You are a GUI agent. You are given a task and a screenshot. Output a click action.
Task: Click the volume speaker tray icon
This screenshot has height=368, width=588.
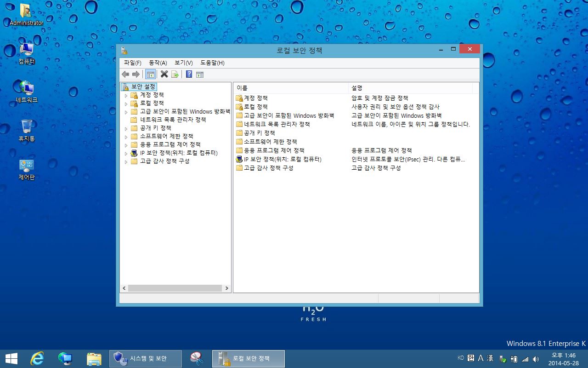click(536, 359)
